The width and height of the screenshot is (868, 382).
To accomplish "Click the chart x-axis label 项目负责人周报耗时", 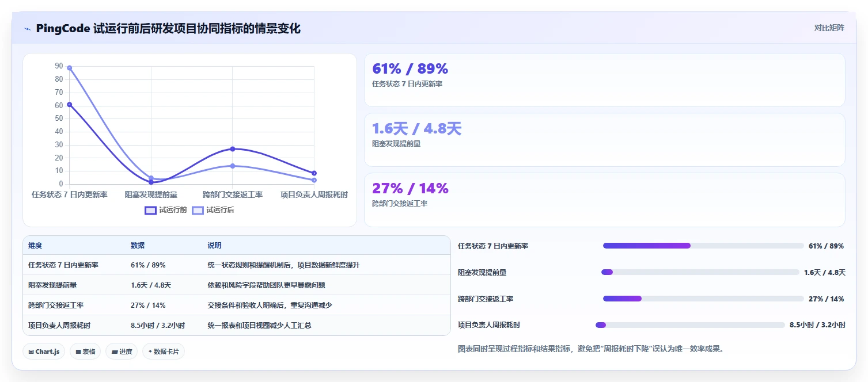I will click(x=314, y=195).
